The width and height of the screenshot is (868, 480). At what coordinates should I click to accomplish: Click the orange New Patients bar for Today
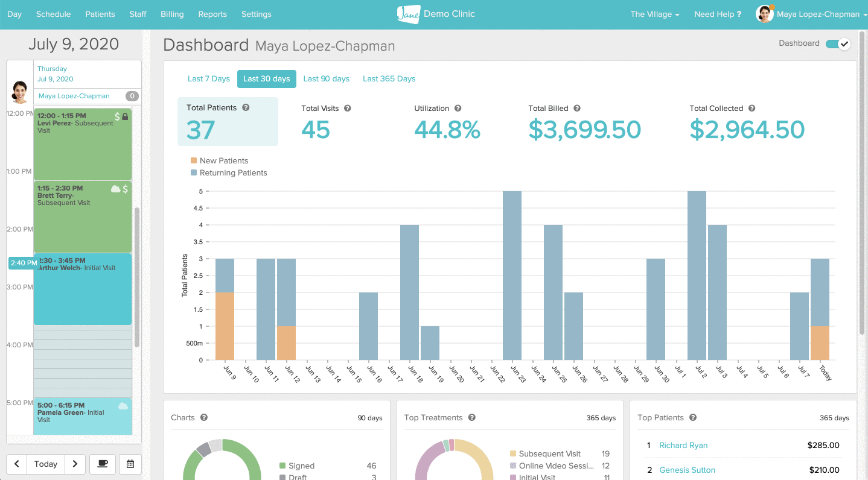pos(820,343)
